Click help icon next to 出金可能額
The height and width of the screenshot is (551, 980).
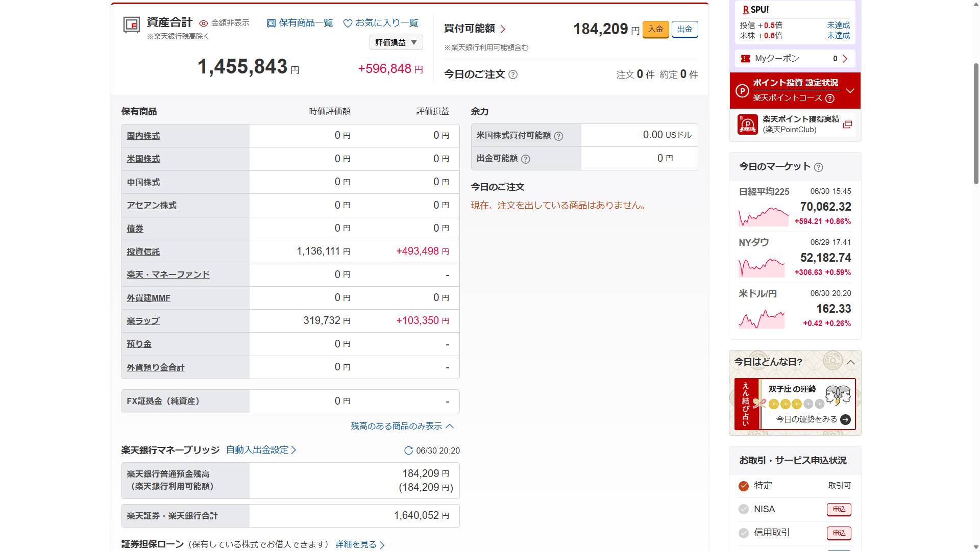(526, 159)
